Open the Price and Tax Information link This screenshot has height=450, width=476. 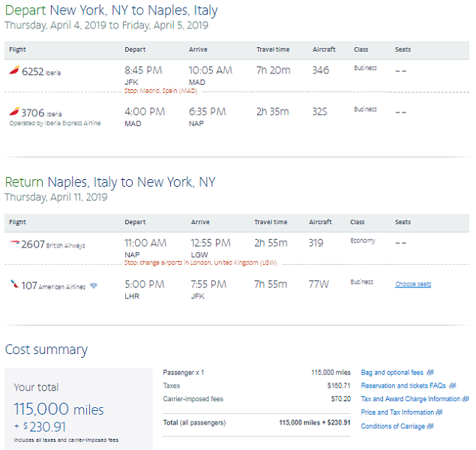point(397,412)
